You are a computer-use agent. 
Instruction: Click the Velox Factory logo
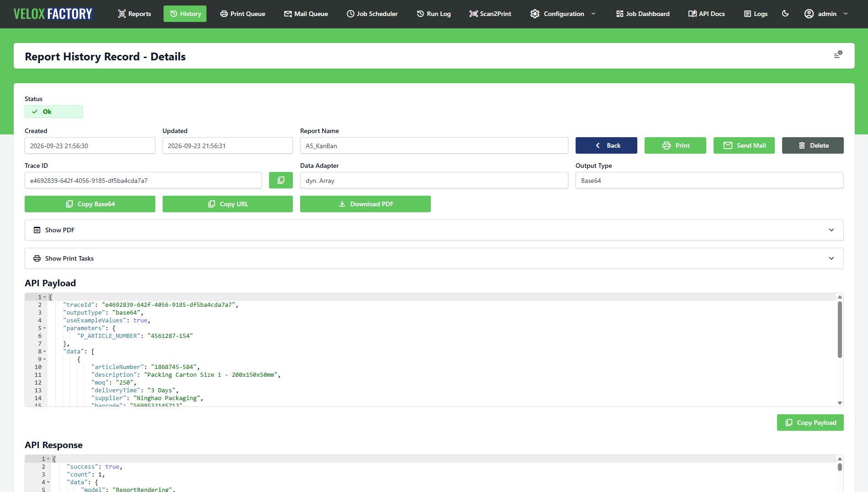[x=53, y=14]
